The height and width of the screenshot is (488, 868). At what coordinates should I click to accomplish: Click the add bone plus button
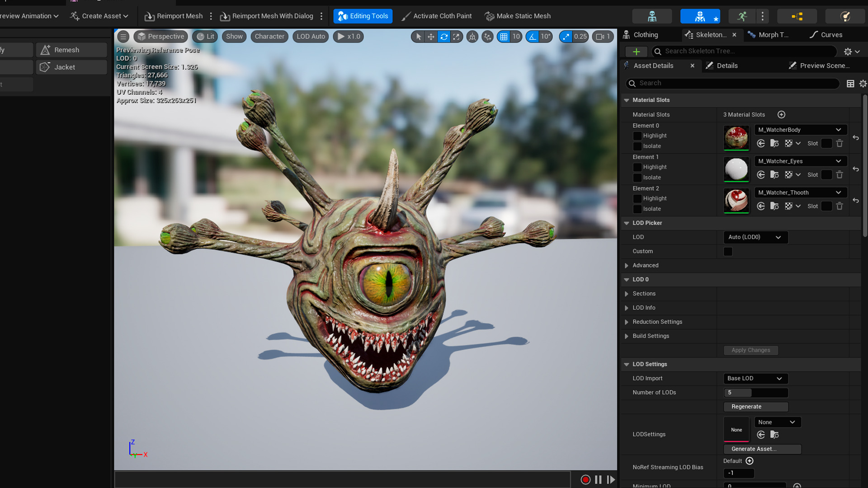point(636,52)
